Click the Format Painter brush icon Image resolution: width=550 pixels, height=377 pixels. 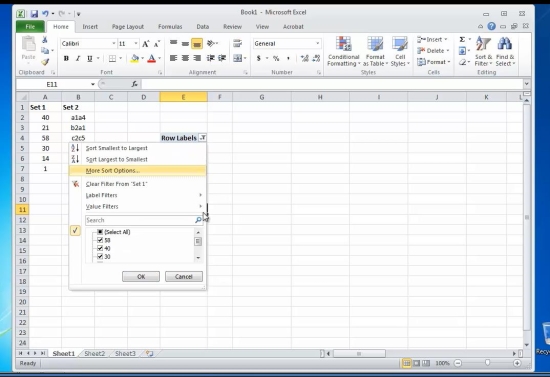click(x=45, y=62)
